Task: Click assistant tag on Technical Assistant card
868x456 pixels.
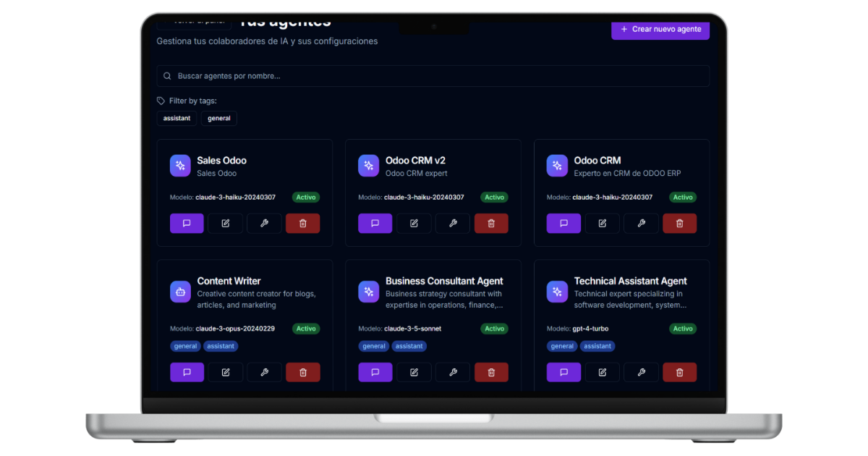Action: click(597, 346)
